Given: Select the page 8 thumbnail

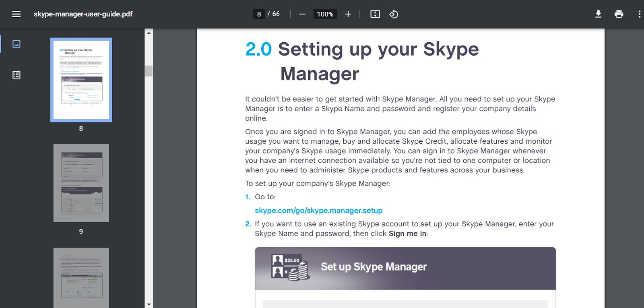Looking at the screenshot, I should click(x=81, y=80).
